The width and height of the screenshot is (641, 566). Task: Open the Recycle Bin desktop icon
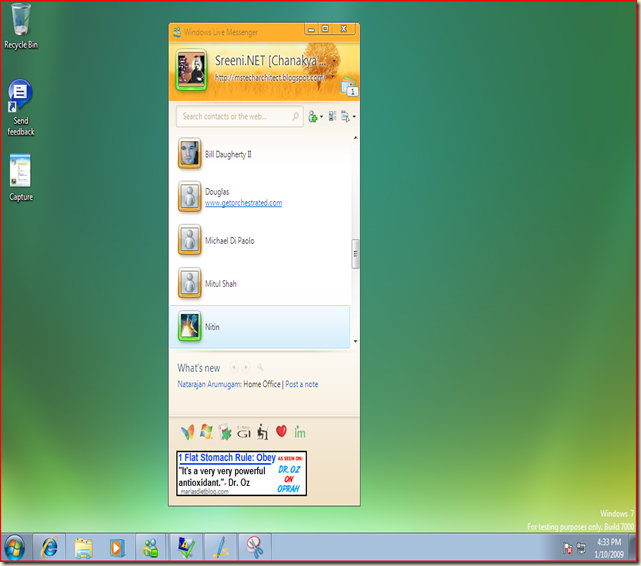[20, 26]
